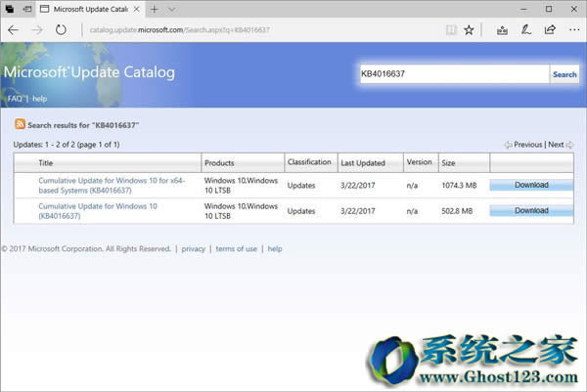Viewport: 587px width, 392px height.
Task: Open a new tab with plus icon
Action: [x=155, y=9]
